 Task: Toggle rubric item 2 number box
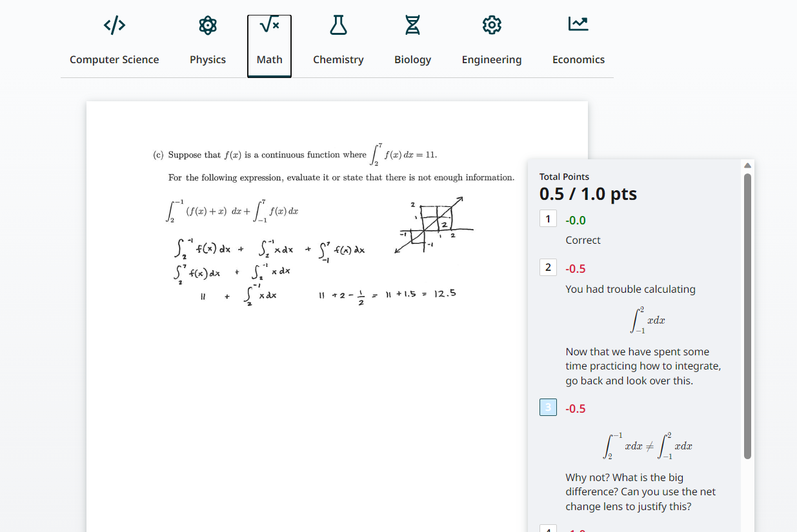548,268
